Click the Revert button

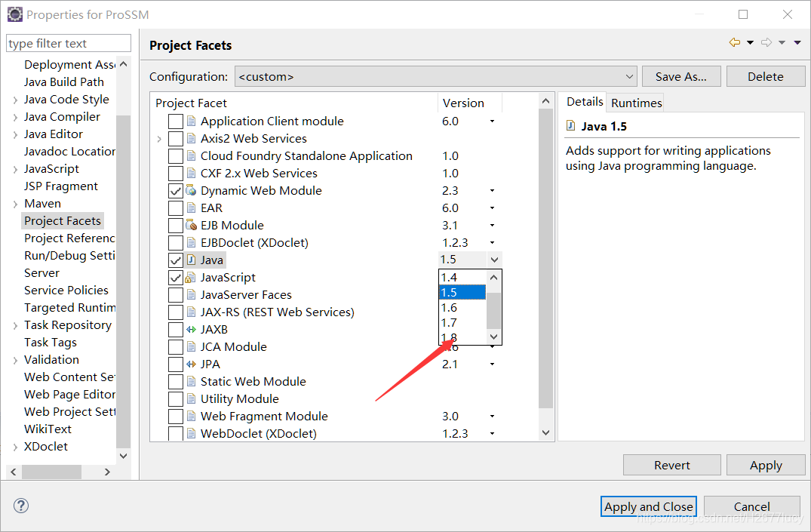672,465
